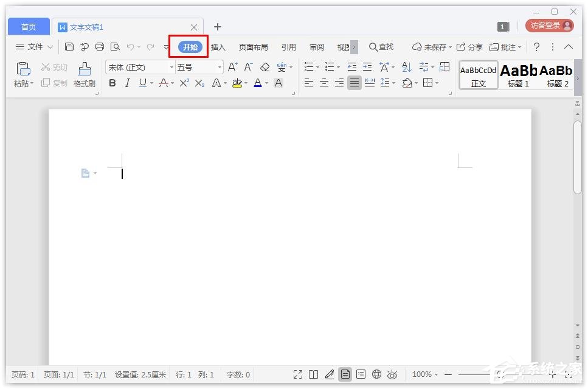
Task: Toggle bold formatting
Action: pyautogui.click(x=112, y=83)
